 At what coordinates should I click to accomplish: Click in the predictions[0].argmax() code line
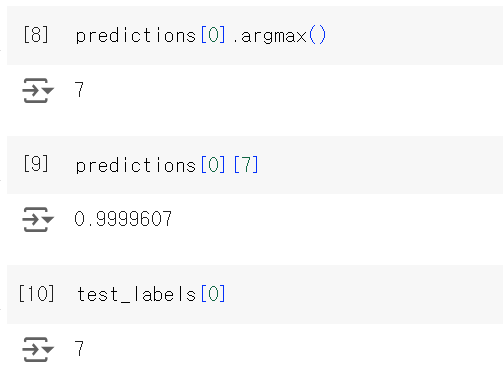(201, 36)
